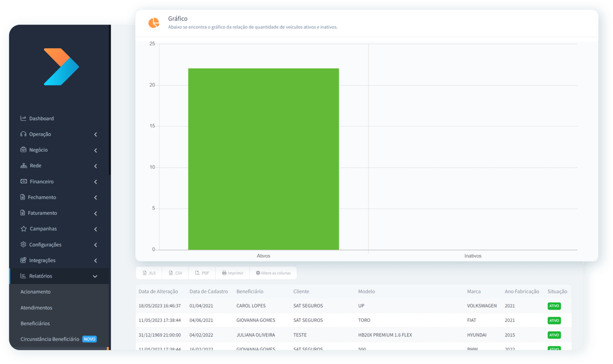Click ATIVO badge in VOLKSWAGEN row
613x364 pixels.
[x=554, y=306]
